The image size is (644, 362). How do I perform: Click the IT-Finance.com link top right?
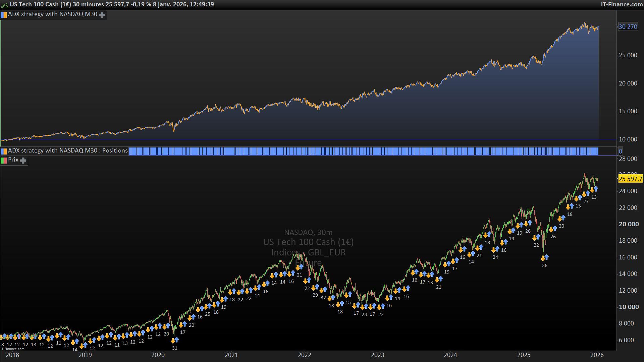point(622,4)
